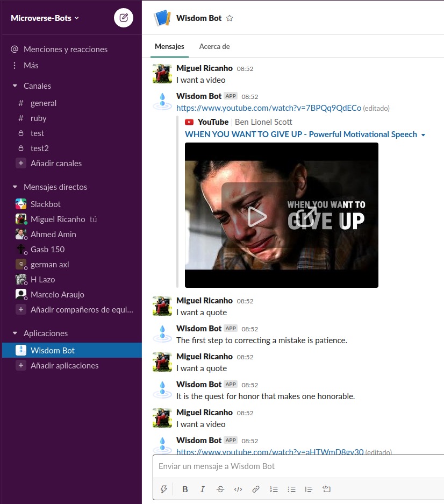Open the #general channel
The image size is (444, 504).
(72, 103)
